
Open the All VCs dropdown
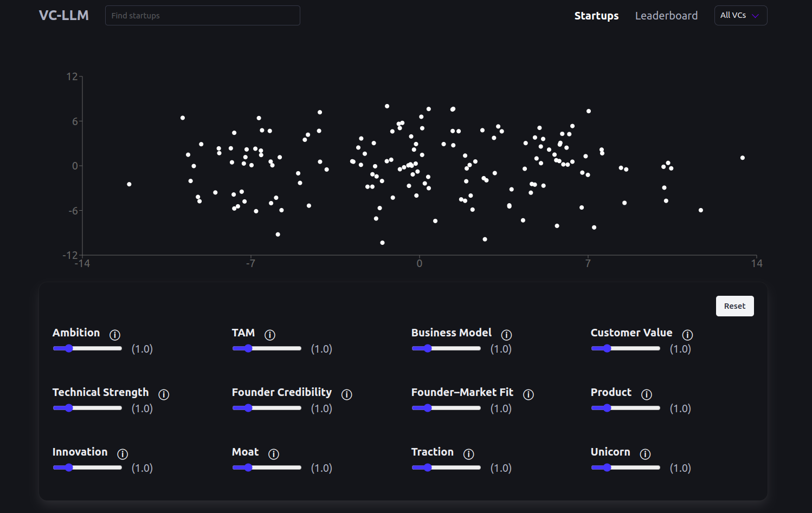(x=740, y=15)
